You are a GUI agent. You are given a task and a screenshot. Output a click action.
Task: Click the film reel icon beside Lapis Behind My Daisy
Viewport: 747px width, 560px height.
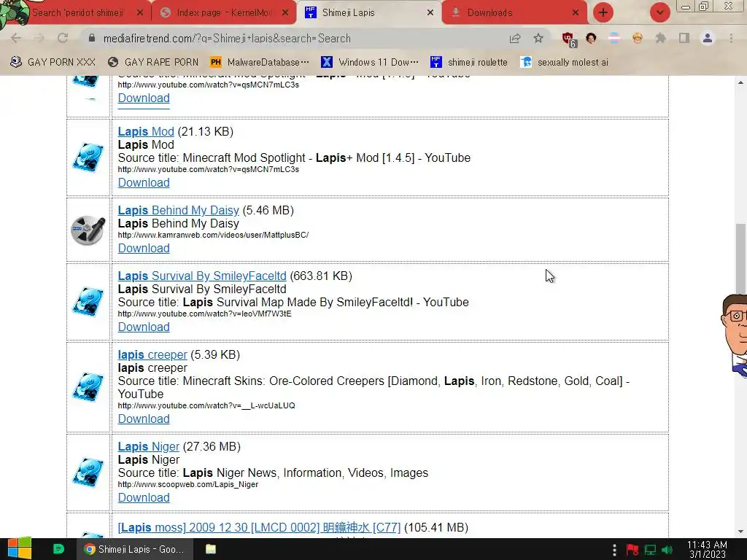point(88,230)
